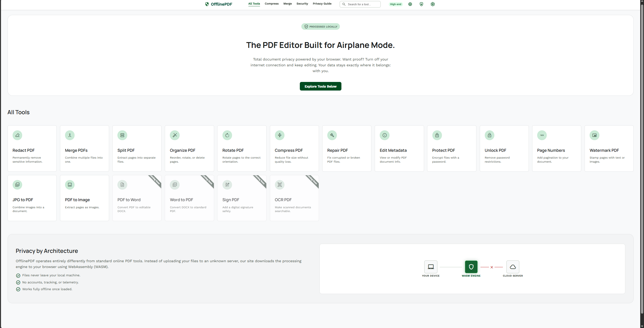Click the Redact PDF eraser icon
644x328 pixels.
[x=17, y=135]
